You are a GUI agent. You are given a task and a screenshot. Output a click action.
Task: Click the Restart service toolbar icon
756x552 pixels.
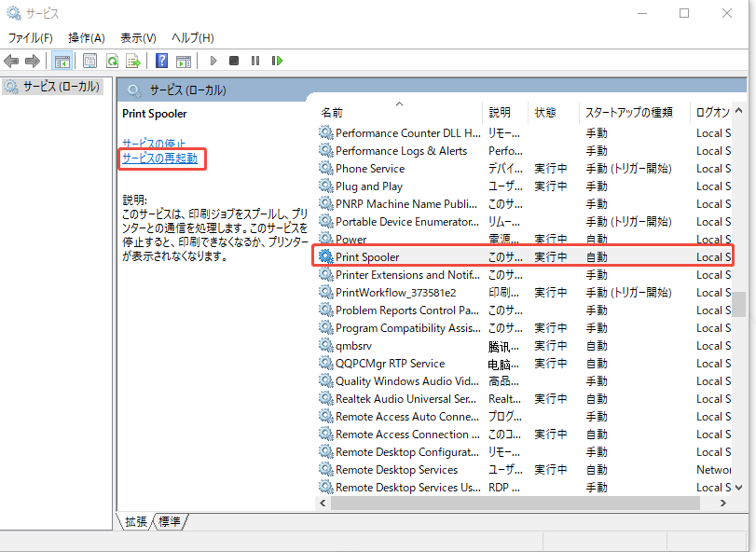point(277,61)
